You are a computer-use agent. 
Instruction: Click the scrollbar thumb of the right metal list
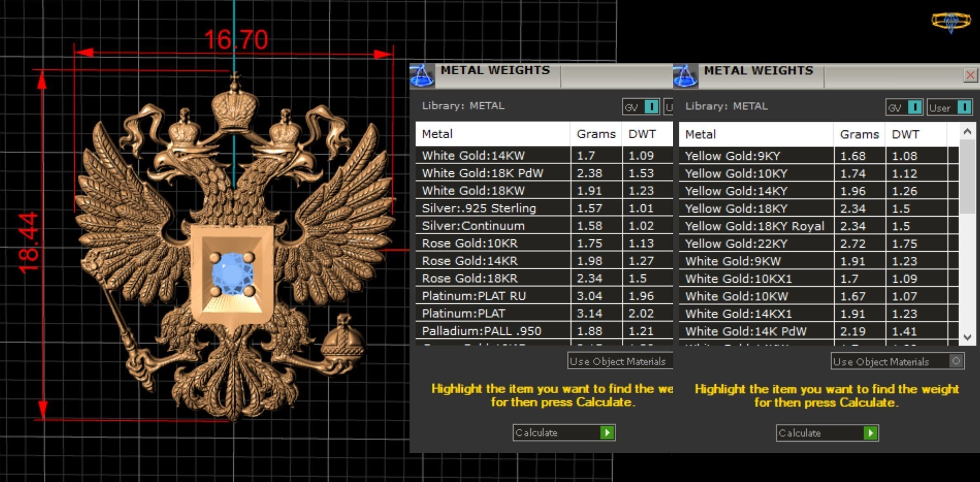point(967,177)
